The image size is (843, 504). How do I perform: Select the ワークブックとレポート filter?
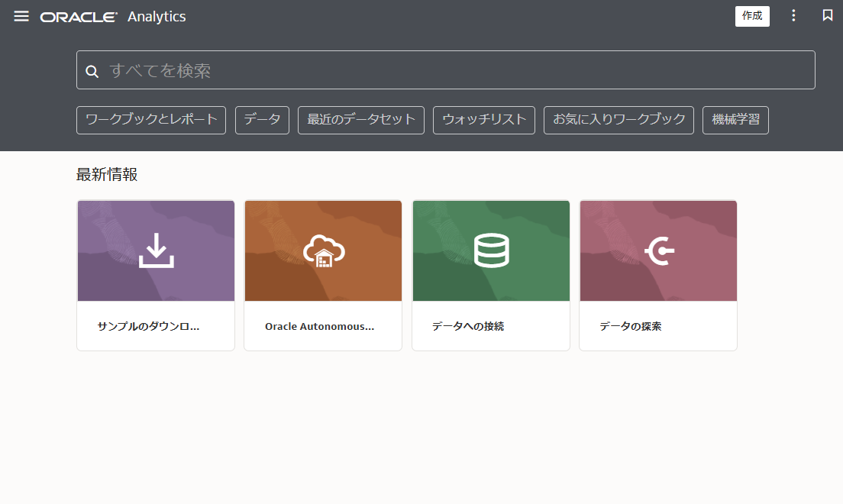pyautogui.click(x=151, y=120)
